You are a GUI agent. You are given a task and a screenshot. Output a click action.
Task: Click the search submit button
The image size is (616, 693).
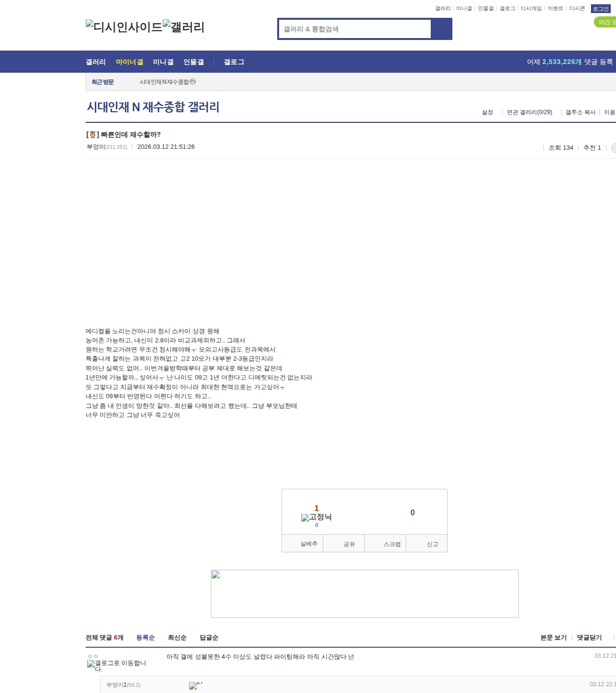click(x=441, y=29)
